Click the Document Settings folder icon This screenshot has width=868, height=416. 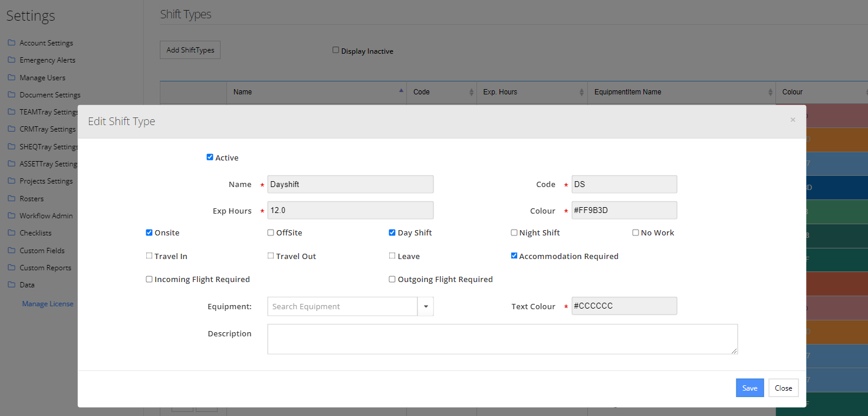click(11, 94)
